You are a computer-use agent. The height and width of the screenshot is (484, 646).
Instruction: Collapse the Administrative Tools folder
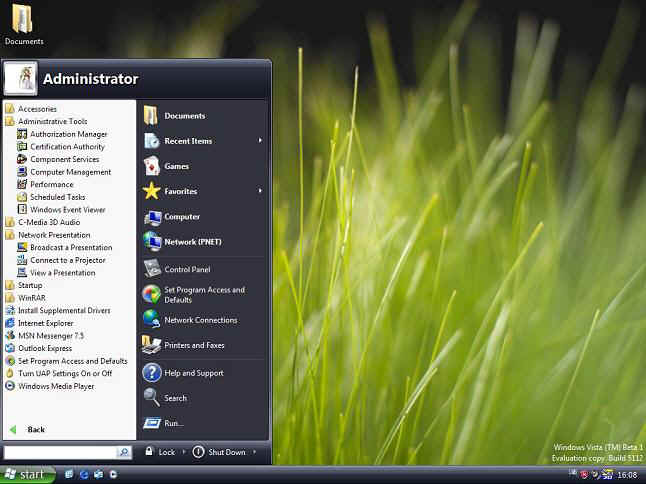click(52, 121)
